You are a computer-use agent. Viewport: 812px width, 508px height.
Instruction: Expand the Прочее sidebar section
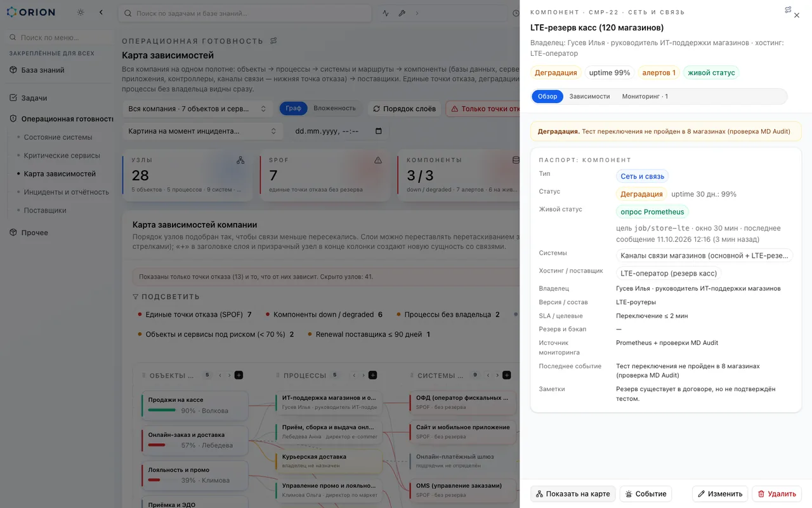[29, 232]
